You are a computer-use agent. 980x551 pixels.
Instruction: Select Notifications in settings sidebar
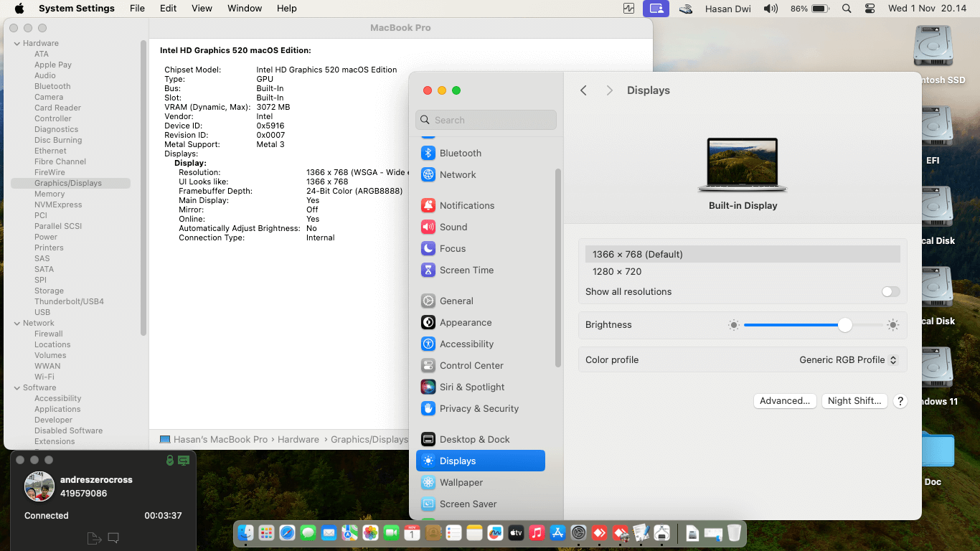click(x=466, y=205)
